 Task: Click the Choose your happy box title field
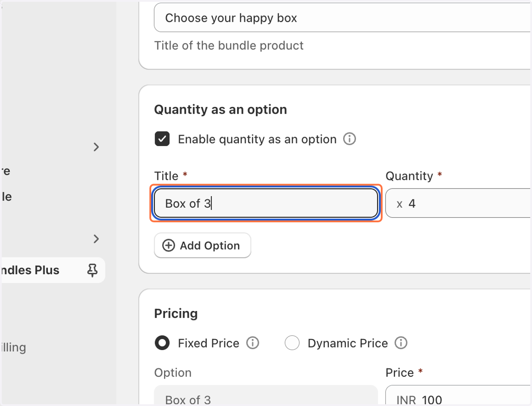click(x=343, y=18)
